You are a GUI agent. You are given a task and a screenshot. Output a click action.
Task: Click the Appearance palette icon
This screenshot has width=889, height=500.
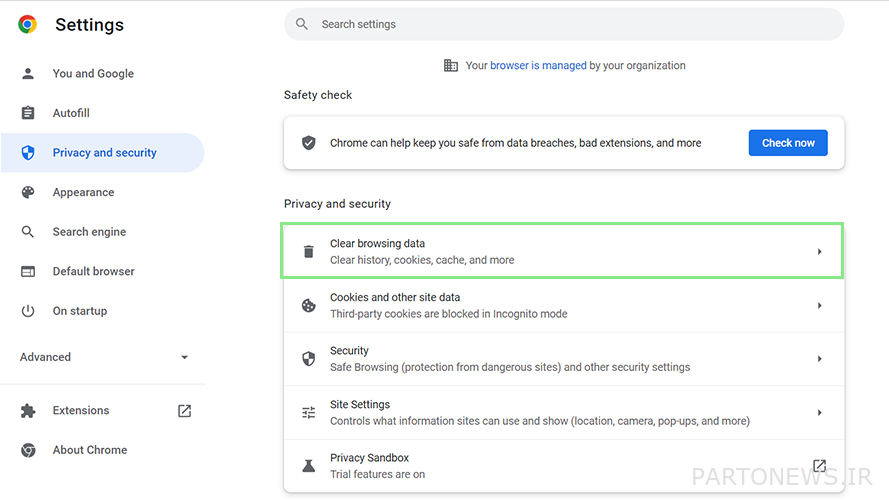click(28, 192)
